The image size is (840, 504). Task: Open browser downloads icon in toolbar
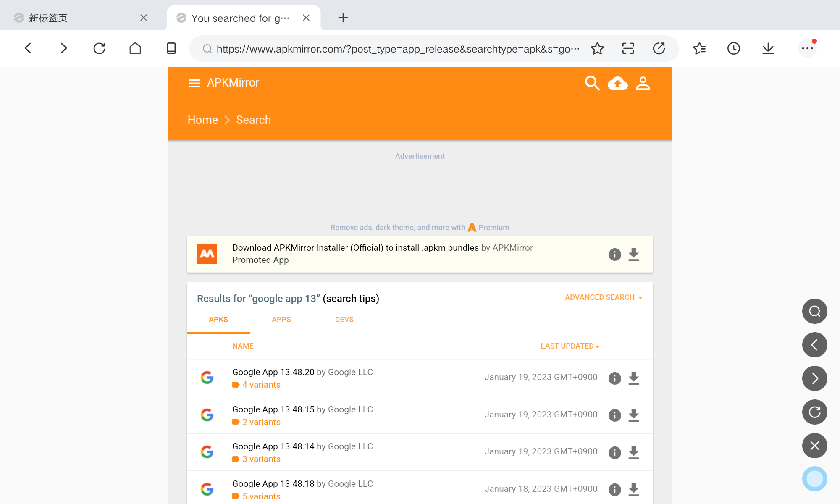click(768, 49)
